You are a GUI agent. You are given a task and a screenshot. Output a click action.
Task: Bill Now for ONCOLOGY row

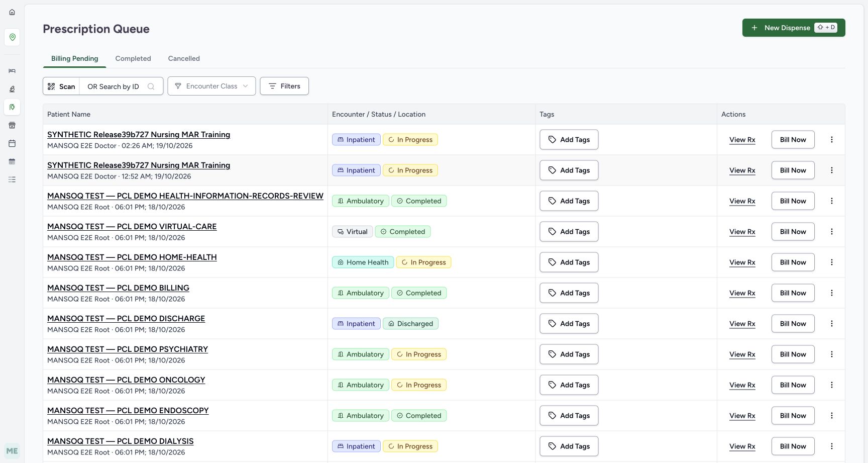tap(793, 385)
